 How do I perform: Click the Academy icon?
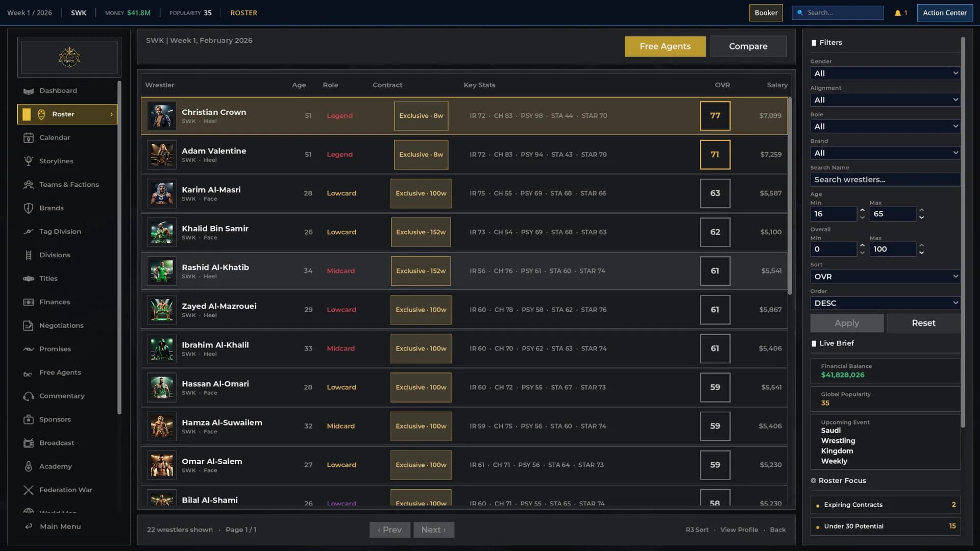click(x=29, y=466)
